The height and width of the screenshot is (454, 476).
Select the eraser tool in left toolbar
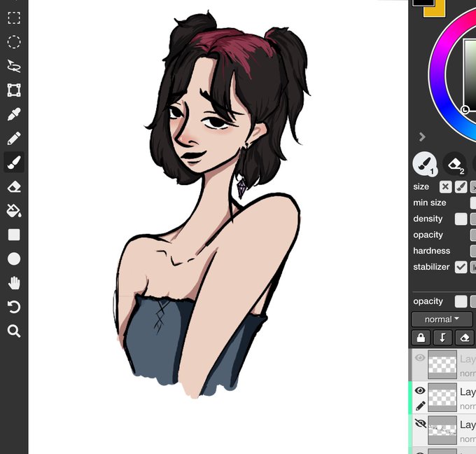[14, 186]
